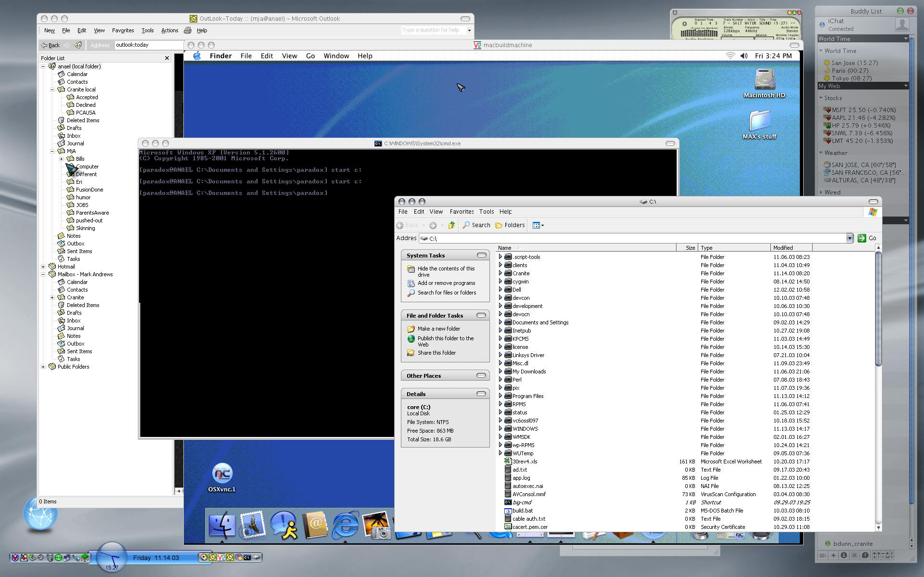Click the alert chat bubble icon in Buddy List

tap(865, 555)
